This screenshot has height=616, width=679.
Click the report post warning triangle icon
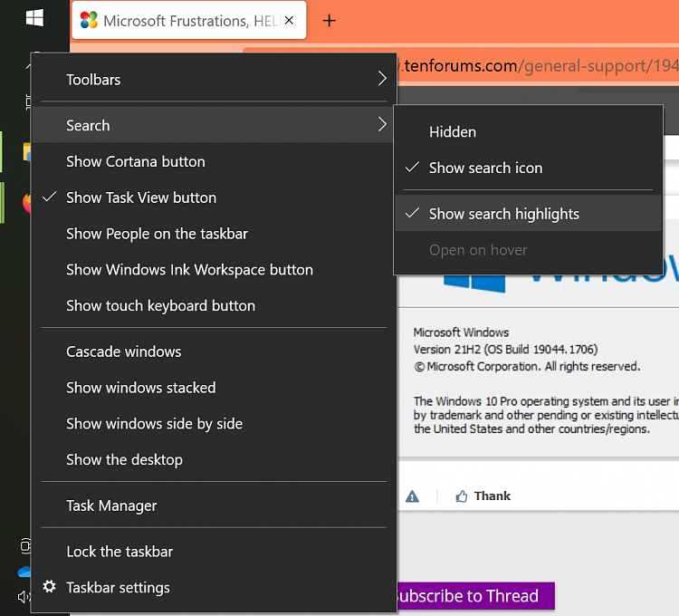413,496
